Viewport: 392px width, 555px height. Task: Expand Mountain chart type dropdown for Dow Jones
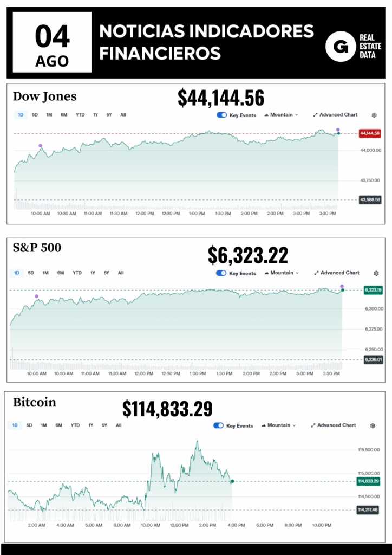point(282,115)
